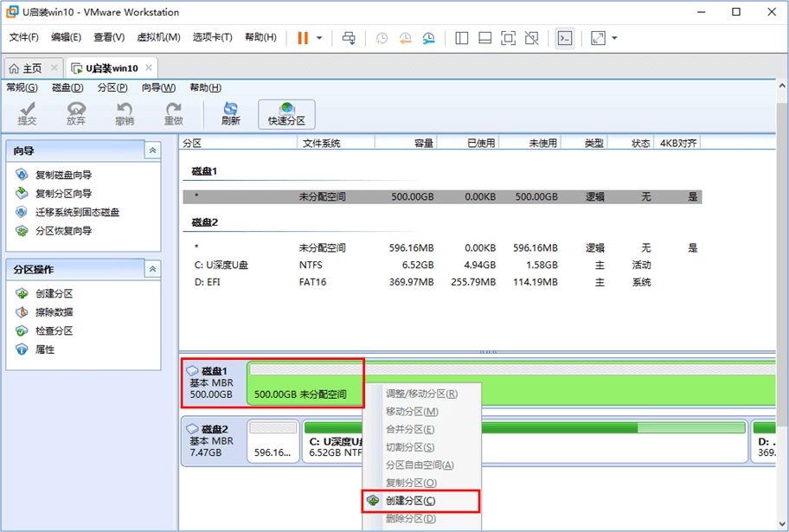This screenshot has width=789, height=532.
Task: Toggle the thumbnail bar layout icon
Action: pos(484,38)
